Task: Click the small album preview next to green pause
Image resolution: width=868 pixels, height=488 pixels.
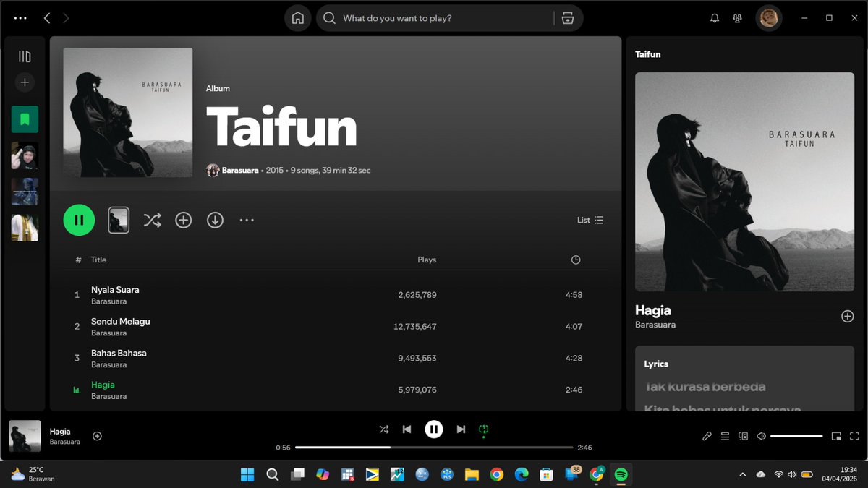Action: tap(119, 220)
